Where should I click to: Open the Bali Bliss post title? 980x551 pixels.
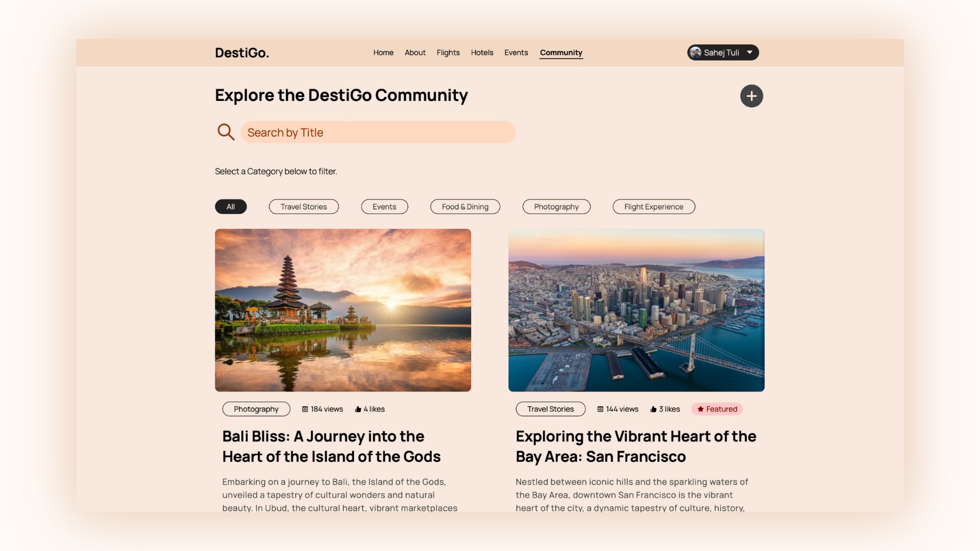[331, 446]
